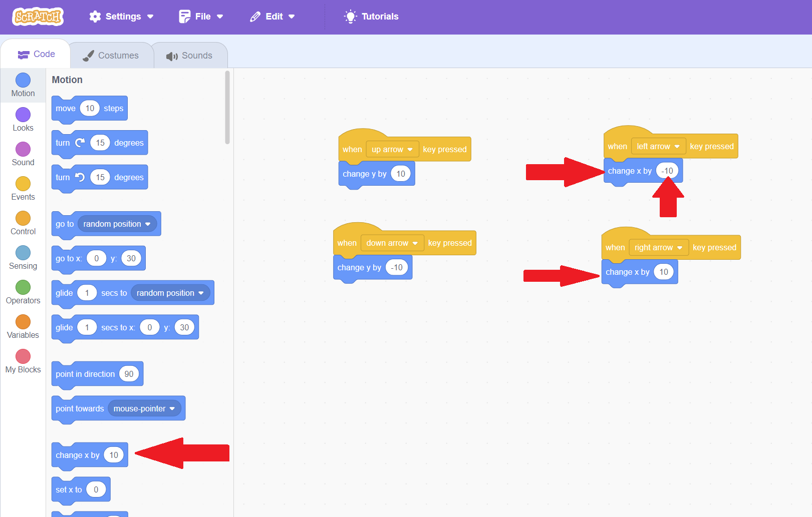The height and width of the screenshot is (517, 812).
Task: Open the File menu
Action: pos(201,17)
